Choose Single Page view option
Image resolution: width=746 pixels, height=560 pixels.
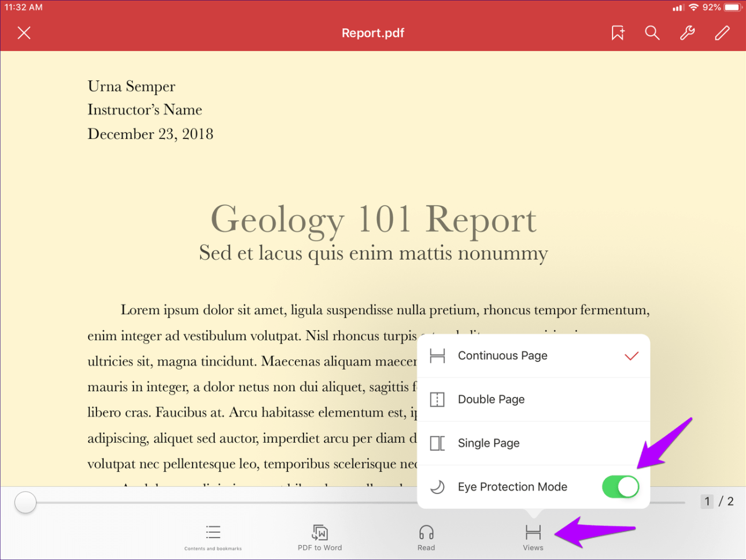click(x=489, y=443)
